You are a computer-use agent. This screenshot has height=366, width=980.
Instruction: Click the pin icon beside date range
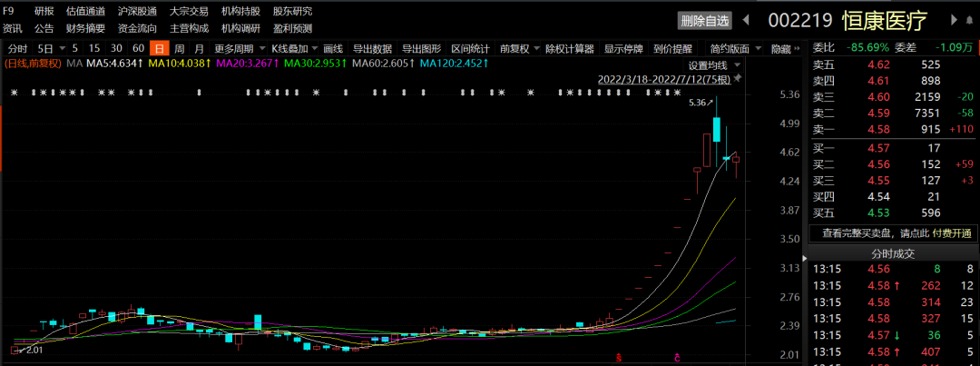tap(738, 79)
